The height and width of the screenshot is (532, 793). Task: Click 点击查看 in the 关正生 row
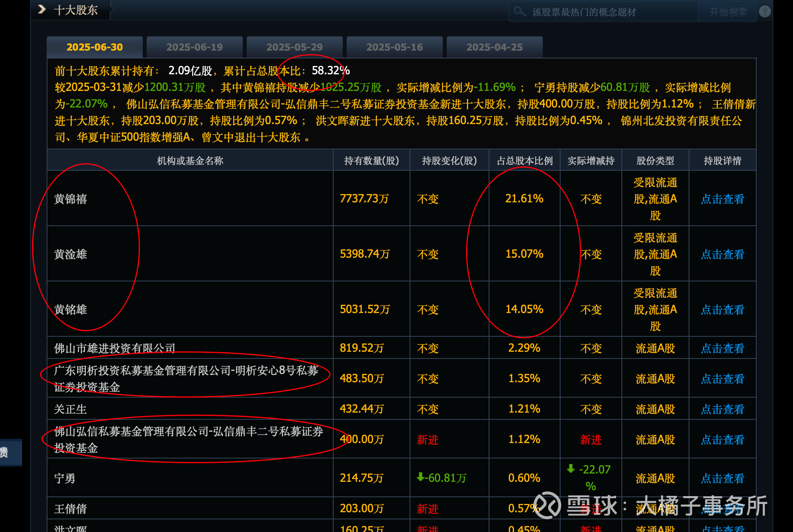coord(722,409)
